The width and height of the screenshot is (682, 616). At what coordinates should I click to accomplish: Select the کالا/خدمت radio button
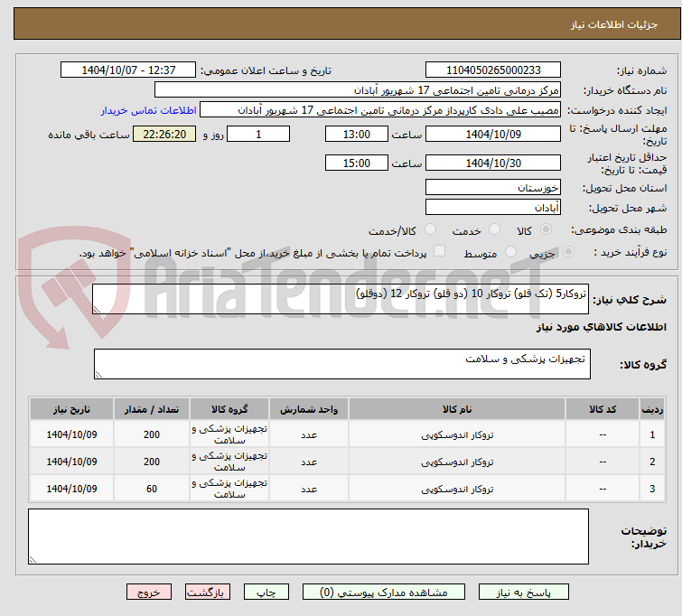click(430, 229)
